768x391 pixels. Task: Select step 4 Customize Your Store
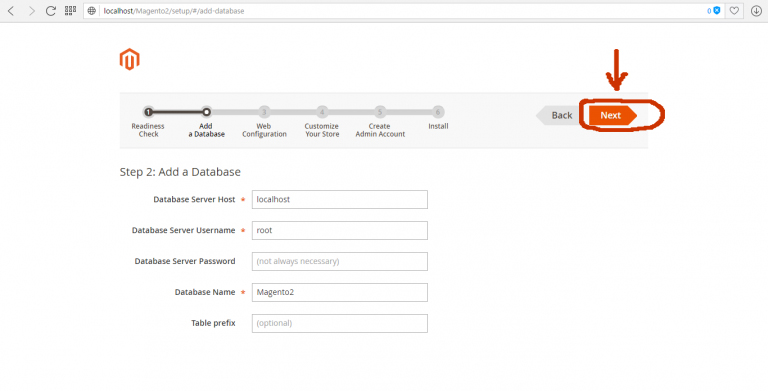(322, 122)
